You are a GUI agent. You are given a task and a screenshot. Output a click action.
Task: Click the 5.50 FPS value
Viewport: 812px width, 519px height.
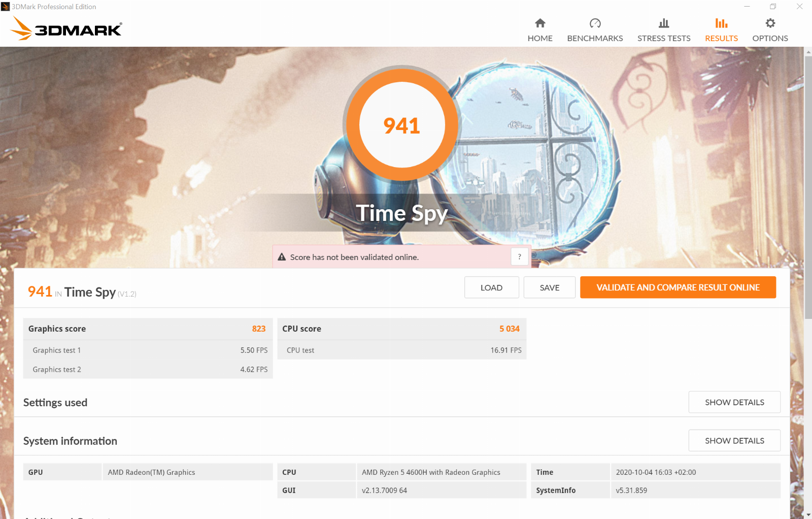point(254,350)
